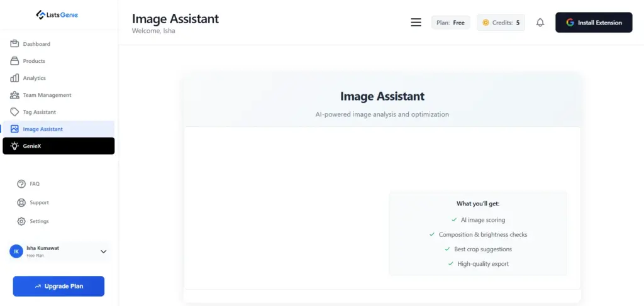Image resolution: width=644 pixels, height=306 pixels.
Task: Go to the Products menu item
Action: (x=58, y=61)
